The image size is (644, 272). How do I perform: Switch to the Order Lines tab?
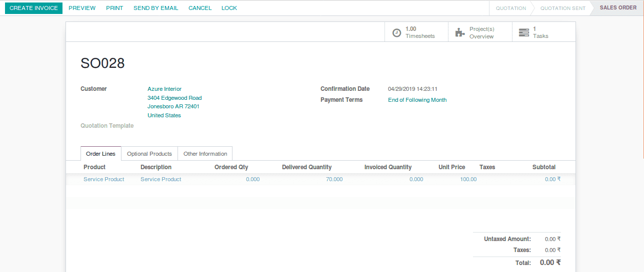(101, 154)
